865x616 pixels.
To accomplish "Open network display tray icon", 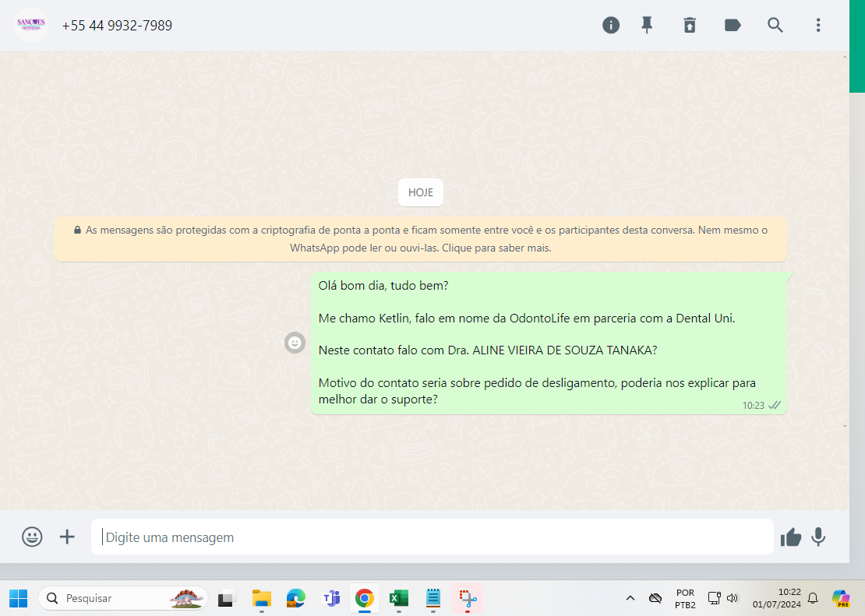I will (x=715, y=598).
